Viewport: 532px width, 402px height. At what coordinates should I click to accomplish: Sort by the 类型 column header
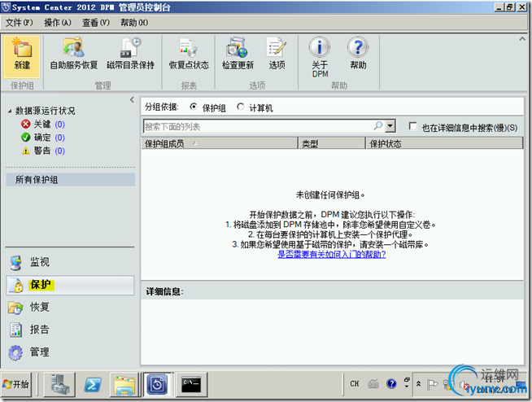(x=332, y=143)
